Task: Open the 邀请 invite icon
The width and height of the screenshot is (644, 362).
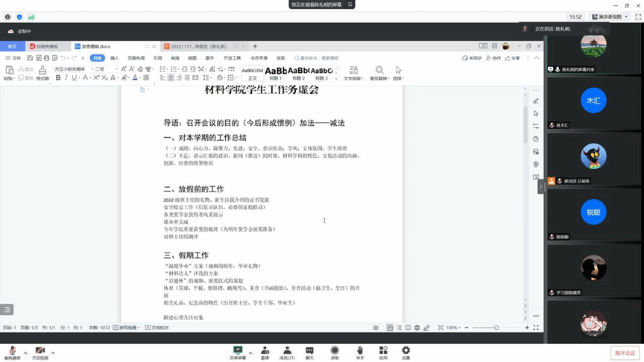Action: tap(265, 350)
